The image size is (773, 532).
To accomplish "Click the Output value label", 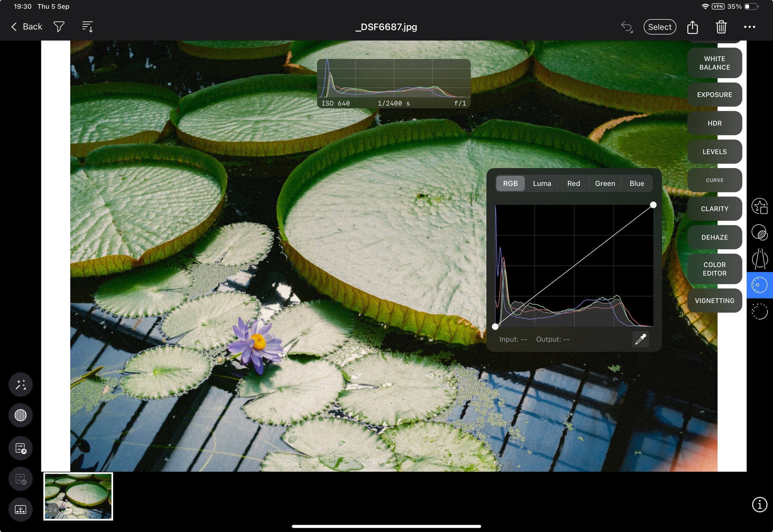I will tap(553, 339).
